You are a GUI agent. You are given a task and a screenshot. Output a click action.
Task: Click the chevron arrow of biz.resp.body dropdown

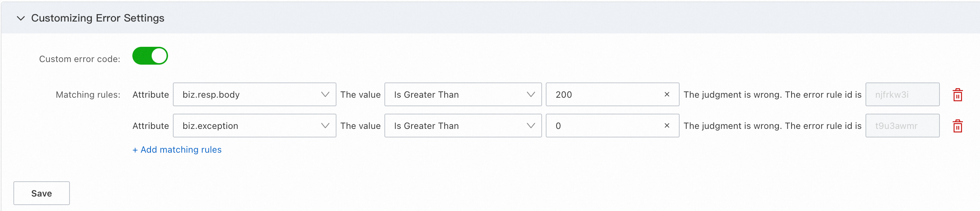(x=325, y=94)
